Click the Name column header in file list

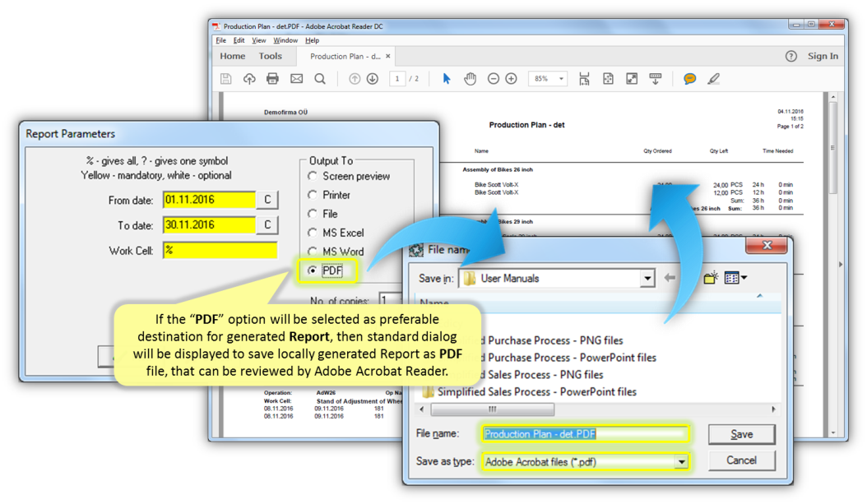click(597, 303)
